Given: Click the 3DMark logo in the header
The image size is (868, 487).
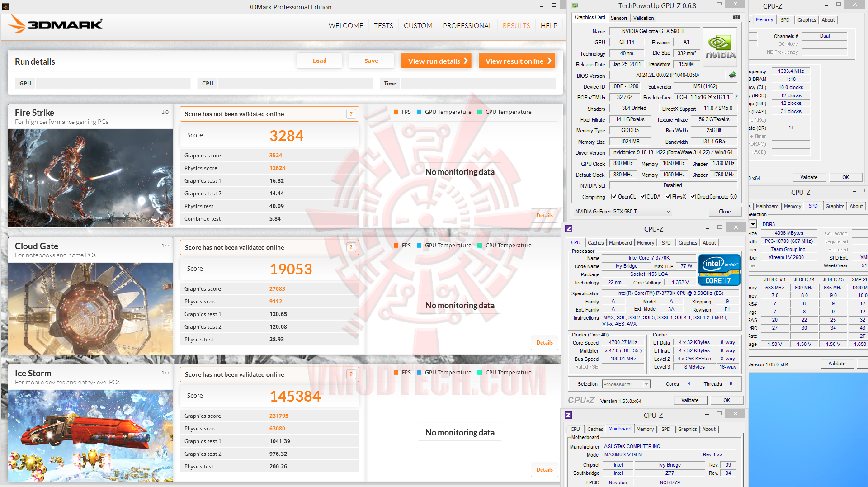Looking at the screenshot, I should click(x=56, y=24).
